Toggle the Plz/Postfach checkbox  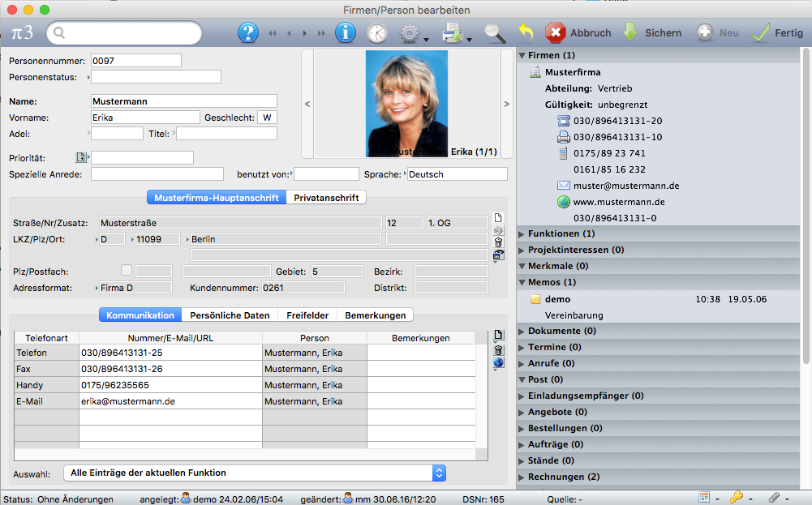(x=127, y=270)
